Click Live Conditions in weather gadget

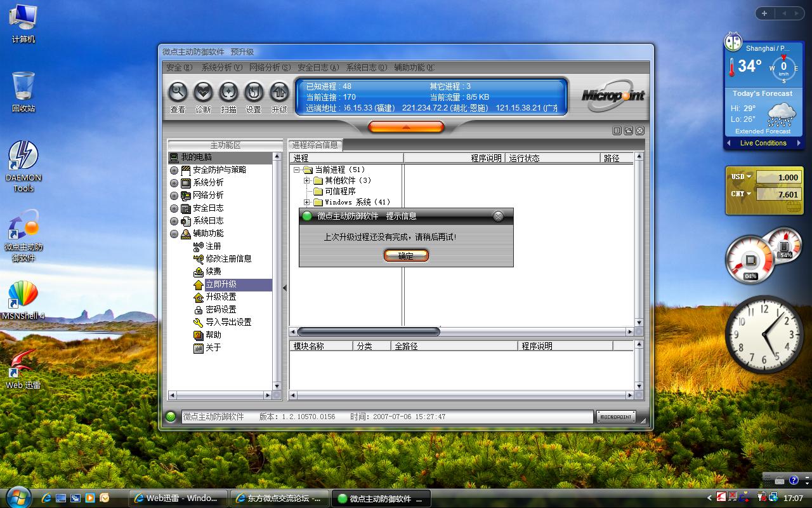point(763,143)
